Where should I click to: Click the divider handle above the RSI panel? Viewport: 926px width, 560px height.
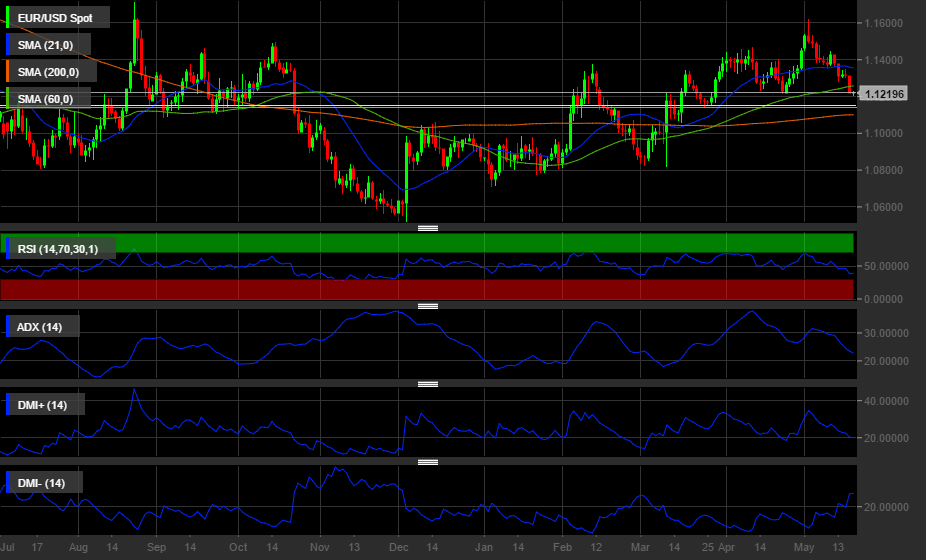(428, 228)
